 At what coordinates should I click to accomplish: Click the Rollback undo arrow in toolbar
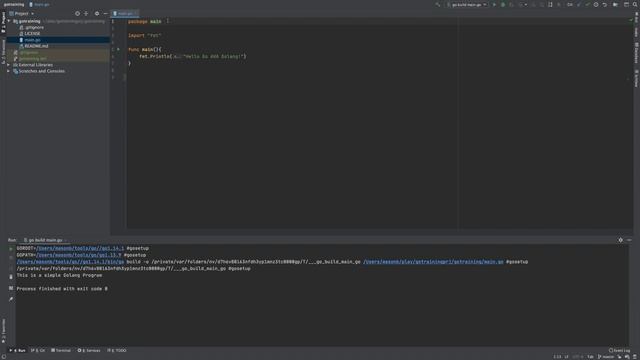click(605, 4)
